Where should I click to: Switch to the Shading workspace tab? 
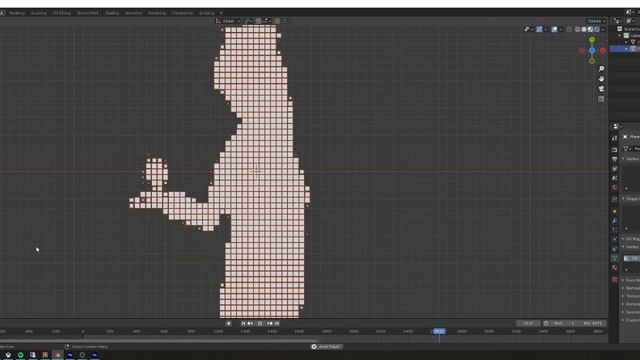[112, 13]
